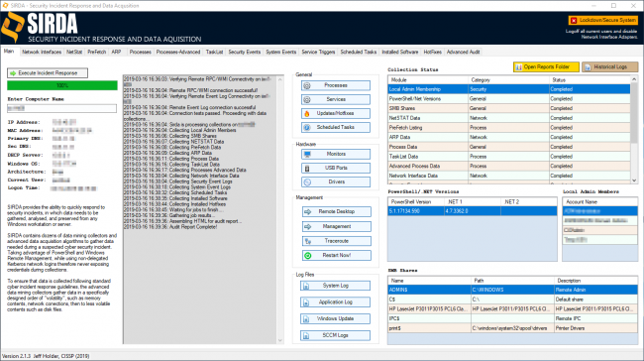Switch to the Network Interfaces tab

pyautogui.click(x=42, y=53)
